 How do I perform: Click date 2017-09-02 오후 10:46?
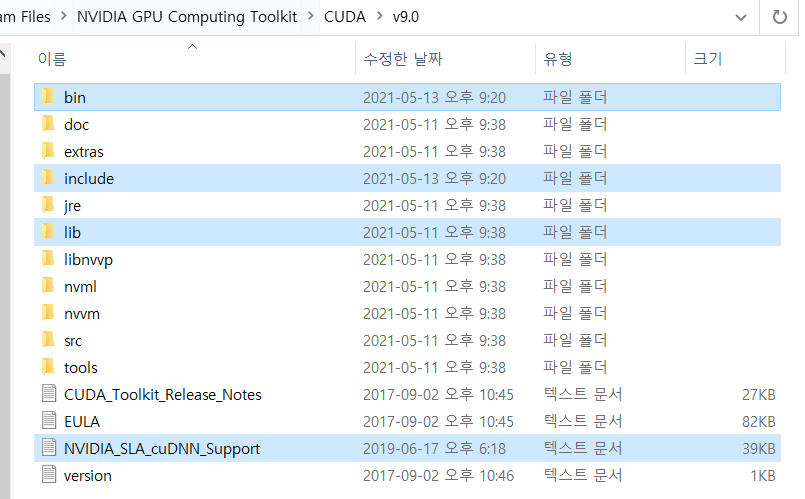(x=438, y=476)
